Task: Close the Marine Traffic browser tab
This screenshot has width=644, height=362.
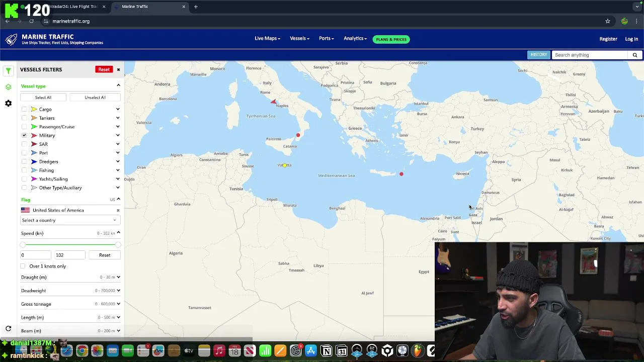Action: (x=184, y=7)
